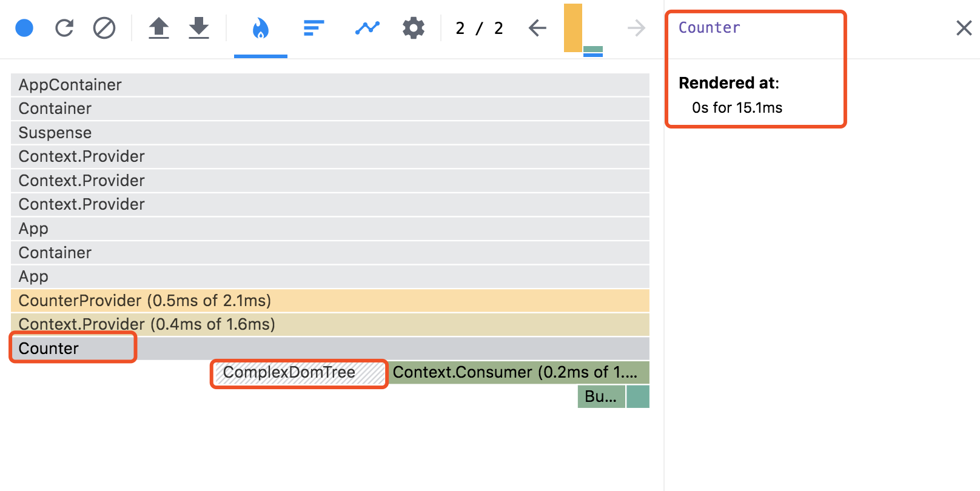
Task: Save profile with download arrow icon
Action: point(199,28)
